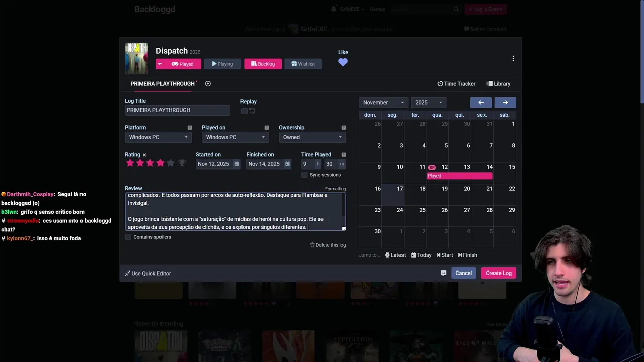
Task: Click the Review resize handle corner
Action: 344,228
